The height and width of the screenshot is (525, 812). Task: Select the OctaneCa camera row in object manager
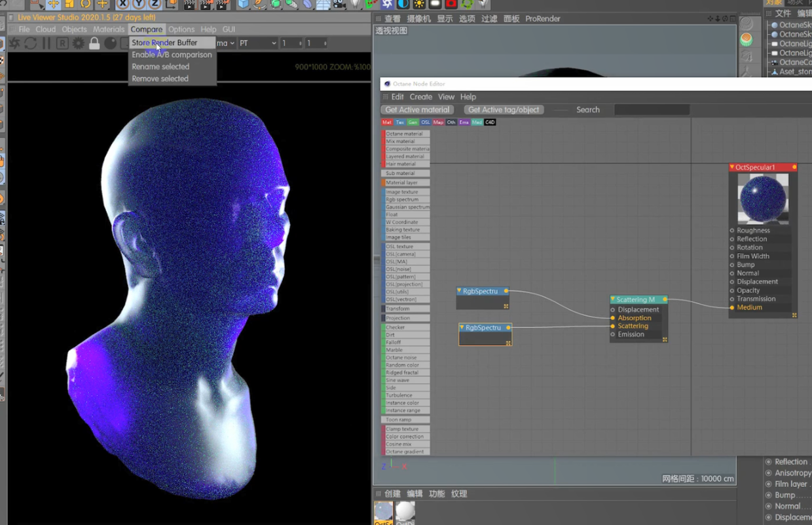point(792,62)
